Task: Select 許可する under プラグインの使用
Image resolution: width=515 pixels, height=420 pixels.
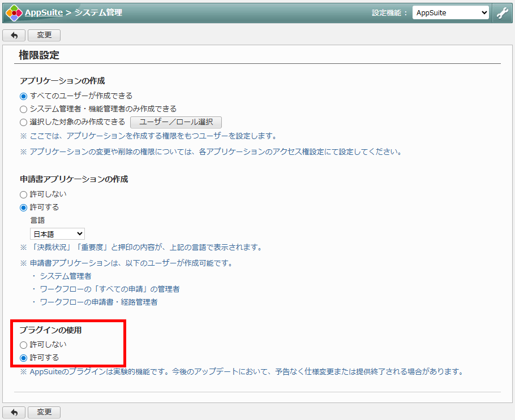Action: click(x=24, y=358)
